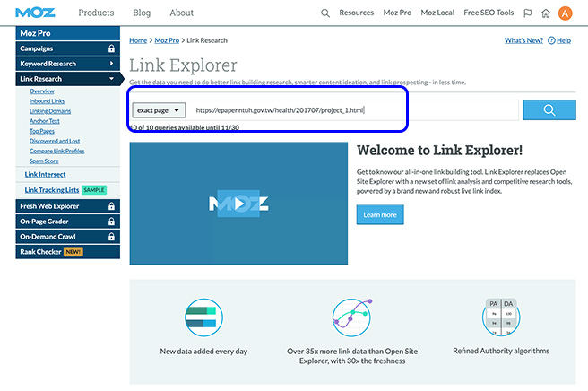This screenshot has width=588, height=391.
Task: Click the New data added every day icon
Action: [x=203, y=317]
